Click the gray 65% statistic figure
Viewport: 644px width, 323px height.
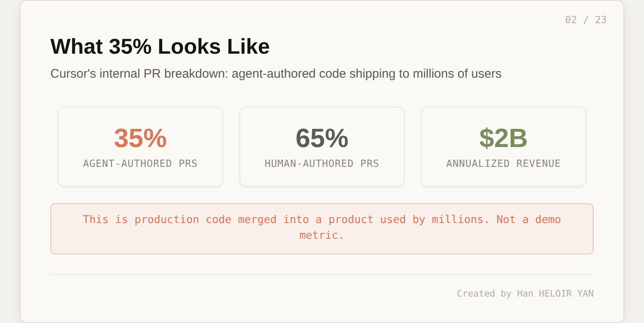tap(322, 138)
